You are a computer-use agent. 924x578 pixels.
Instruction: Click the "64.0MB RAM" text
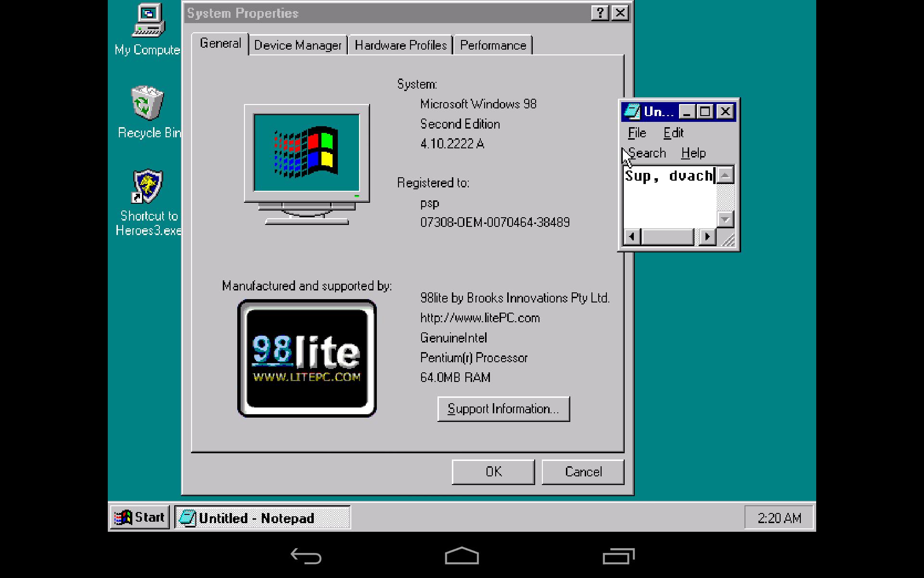[455, 378]
